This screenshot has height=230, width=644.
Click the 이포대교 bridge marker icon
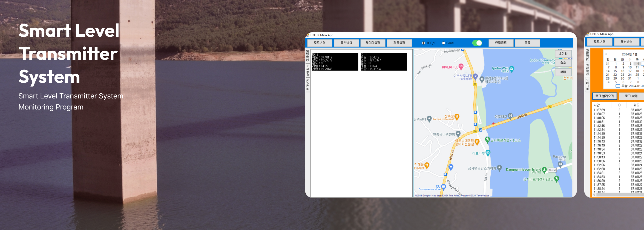point(510,116)
